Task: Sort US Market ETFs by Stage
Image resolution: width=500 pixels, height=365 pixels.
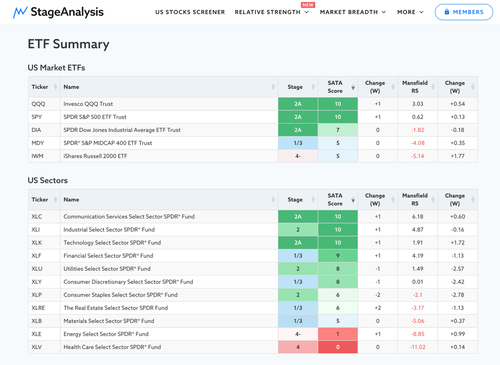Action: [298, 87]
